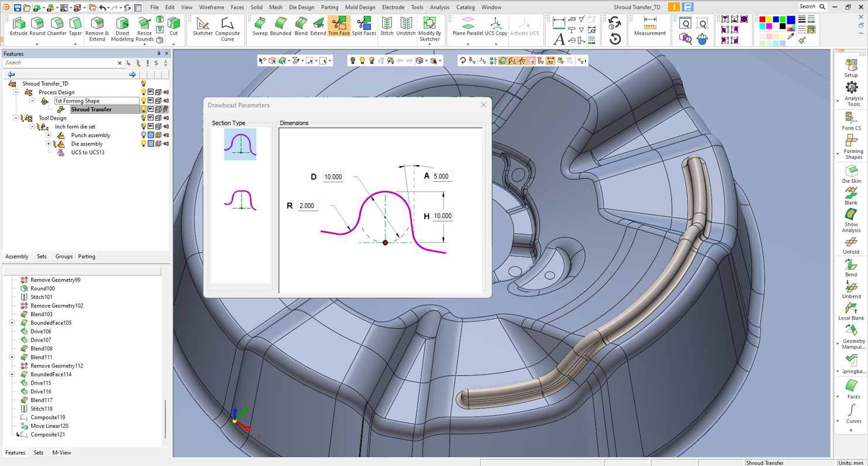Collapse the Tool Design tree node
Screen dimensions: 868x466
point(16,118)
